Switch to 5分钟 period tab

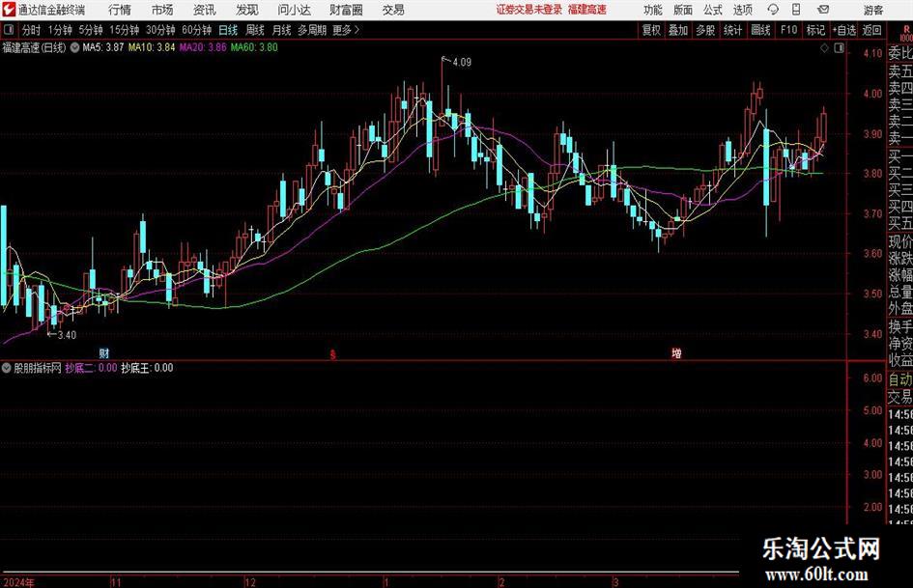click(90, 30)
